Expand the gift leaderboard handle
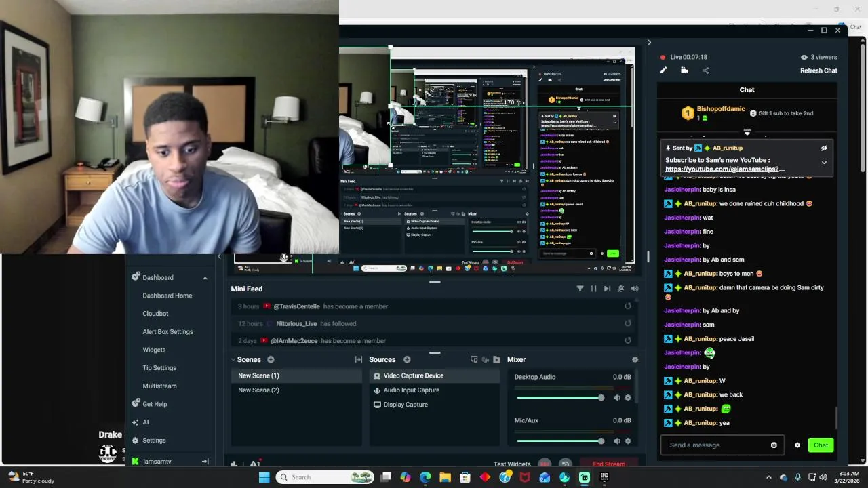This screenshot has width=868, height=488. (747, 132)
